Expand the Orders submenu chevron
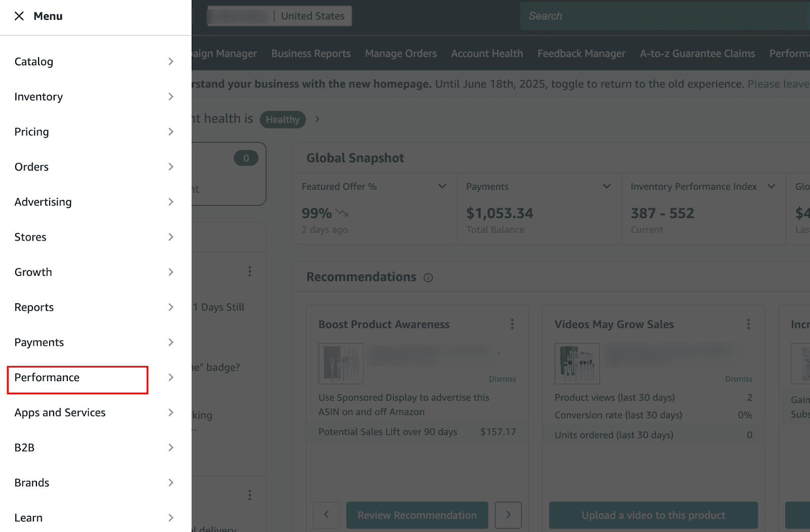 pos(171,167)
